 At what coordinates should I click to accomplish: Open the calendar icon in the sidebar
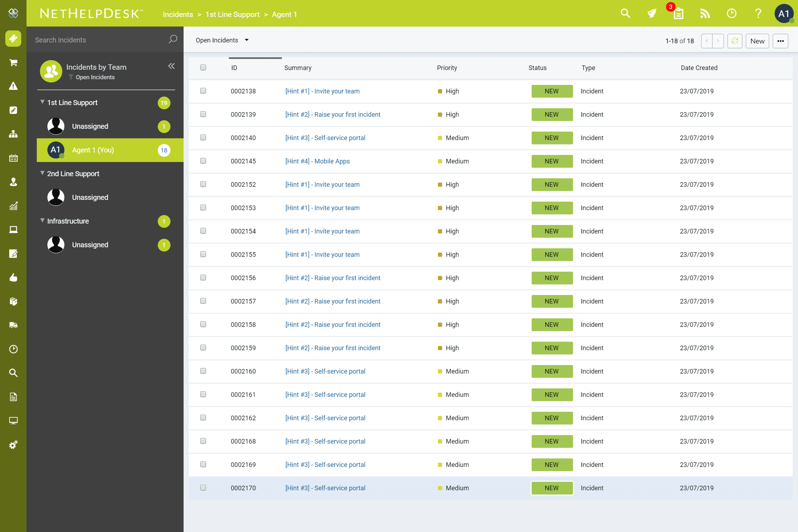tap(13, 158)
